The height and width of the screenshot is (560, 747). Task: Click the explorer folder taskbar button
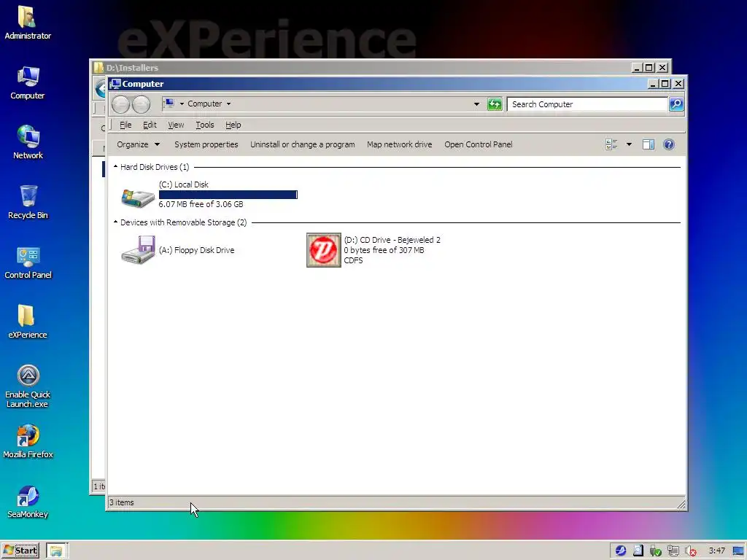(57, 551)
